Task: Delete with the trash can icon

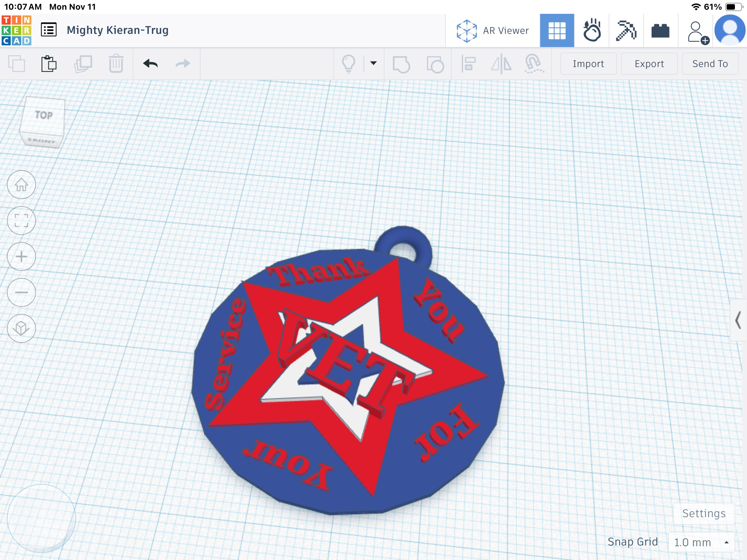Action: point(116,64)
